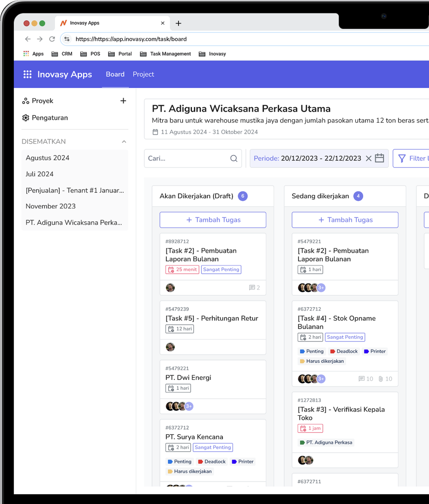Select pinned project November 2023
The image size is (429, 504).
pyautogui.click(x=75, y=206)
